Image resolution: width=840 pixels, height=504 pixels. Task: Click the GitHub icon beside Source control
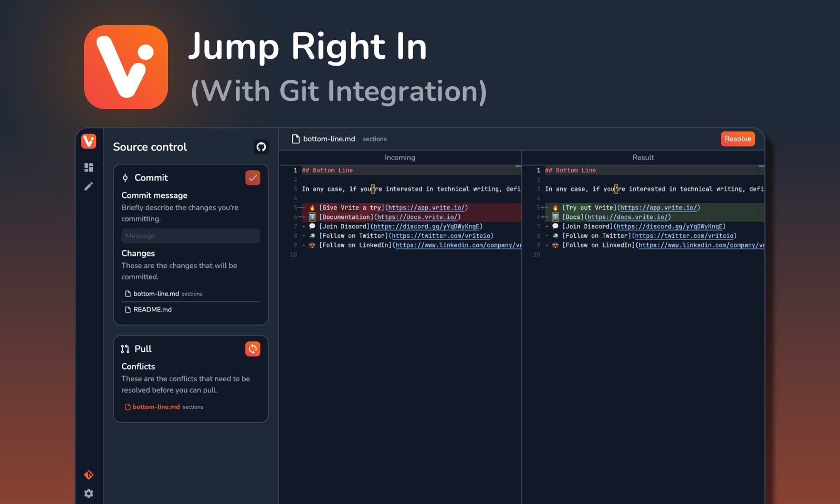pos(261,147)
